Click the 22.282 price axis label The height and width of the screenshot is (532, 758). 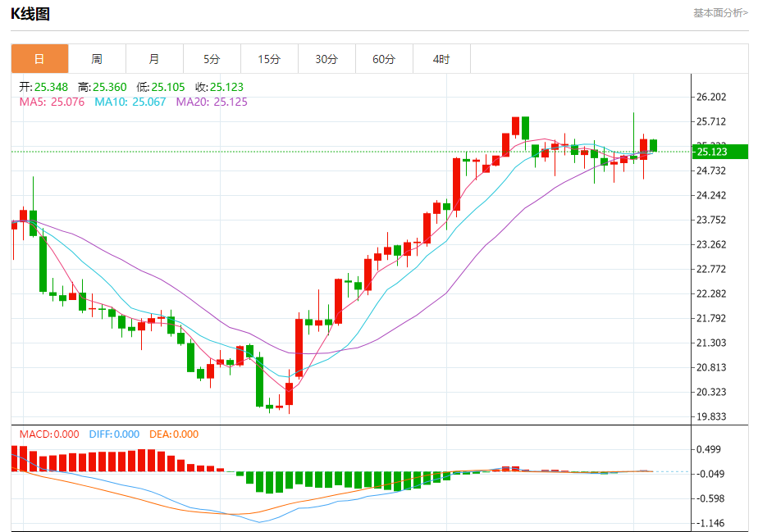(711, 293)
